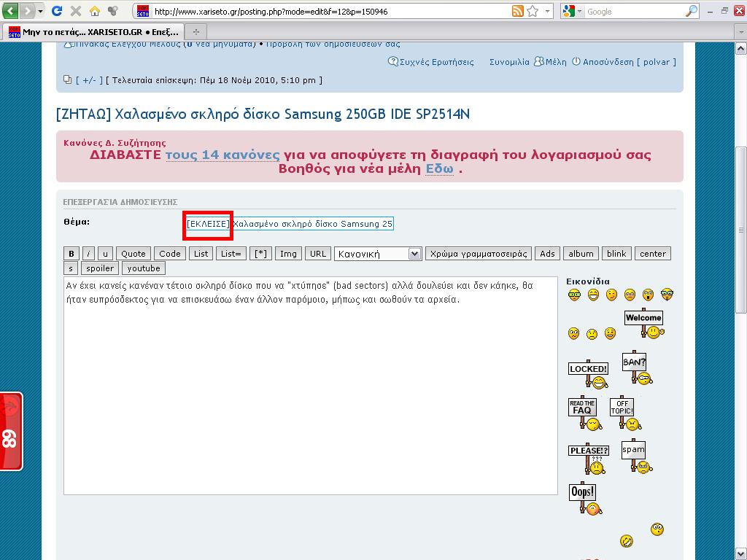Open the browser Home page icon
Screen dimensions: 747x560
(x=94, y=10)
